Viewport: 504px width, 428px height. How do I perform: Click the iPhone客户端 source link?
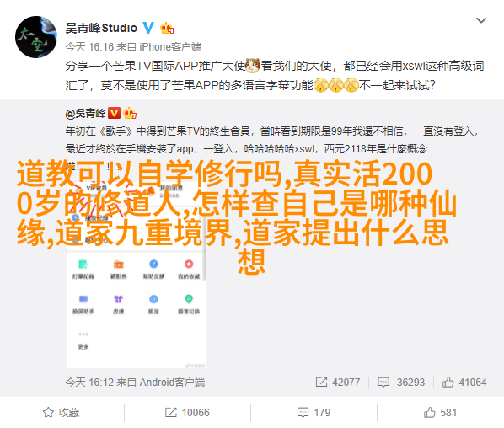pos(170,47)
